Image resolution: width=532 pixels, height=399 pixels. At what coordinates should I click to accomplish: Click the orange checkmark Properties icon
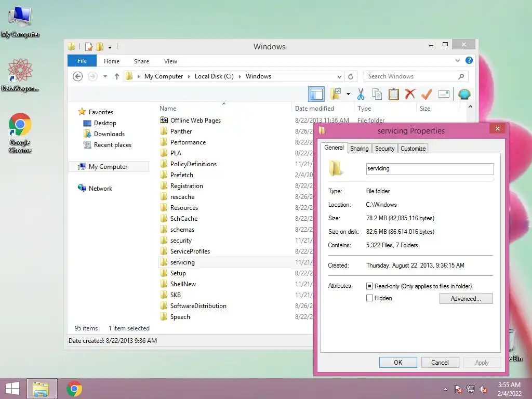coord(427,94)
